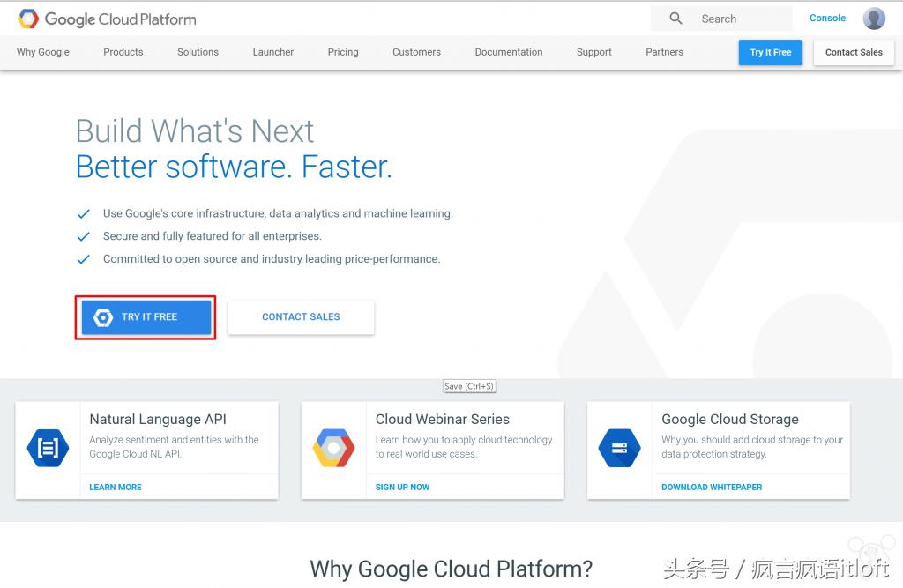Click the Search input field

pyautogui.click(x=721, y=19)
